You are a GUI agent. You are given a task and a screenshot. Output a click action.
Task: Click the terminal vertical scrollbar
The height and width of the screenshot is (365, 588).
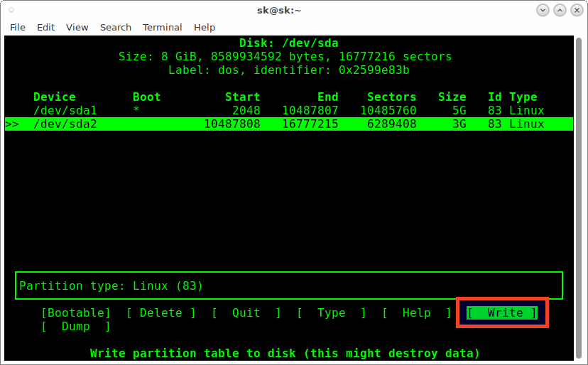pos(579,198)
